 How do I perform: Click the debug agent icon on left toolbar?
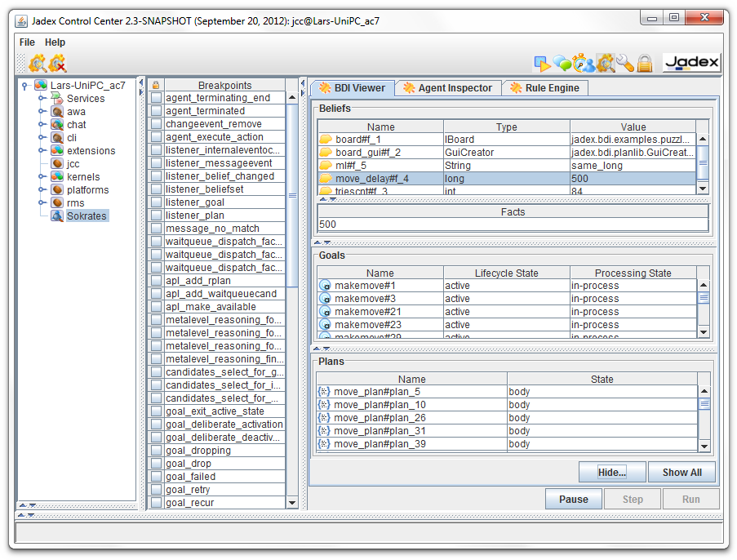[37, 62]
